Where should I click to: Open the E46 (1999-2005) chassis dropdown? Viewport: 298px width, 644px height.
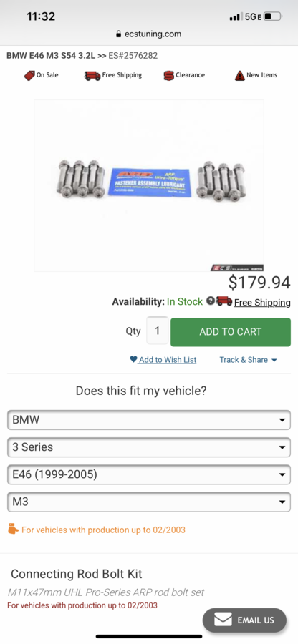pyautogui.click(x=149, y=475)
